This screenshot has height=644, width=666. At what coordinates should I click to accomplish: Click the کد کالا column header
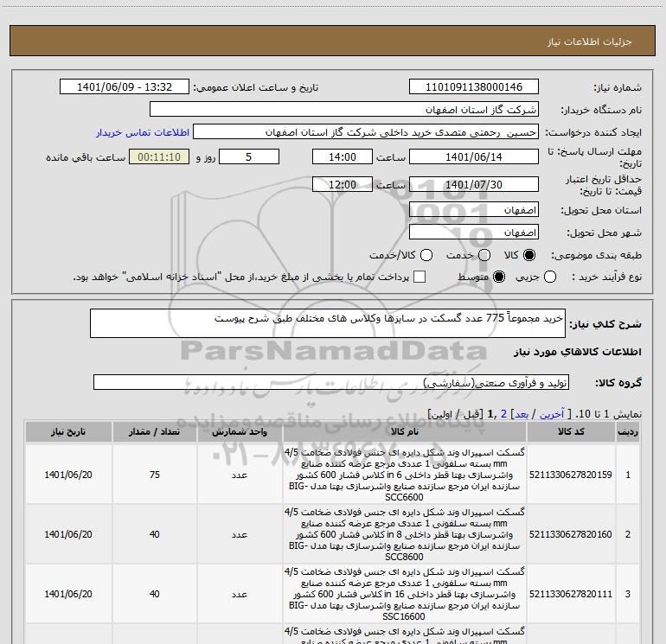point(571,431)
